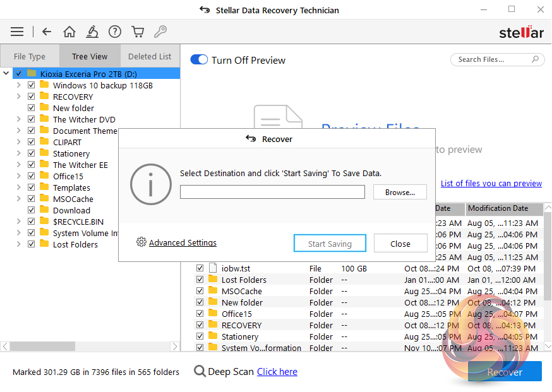Viewport: 552px width, 392px height.
Task: Click the Templates folder icon in tree
Action: (x=44, y=187)
